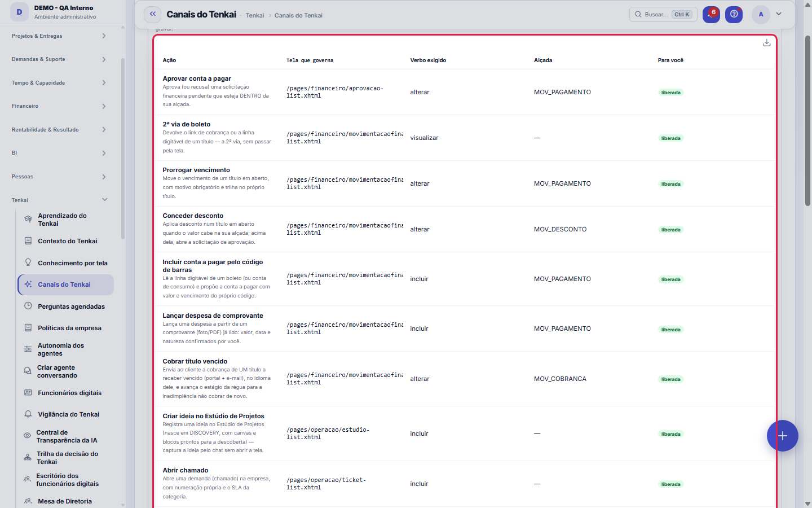Open Perguntas agendadas clock item
The width and height of the screenshot is (812, 508).
click(65, 306)
